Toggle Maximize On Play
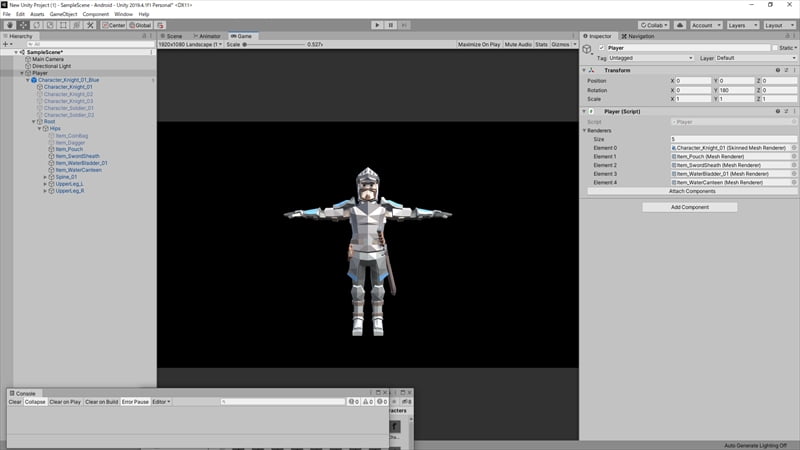 479,44
